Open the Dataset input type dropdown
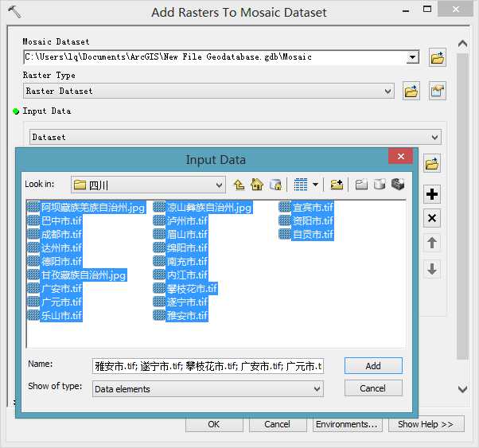Image resolution: width=479 pixels, height=448 pixels. click(x=435, y=137)
